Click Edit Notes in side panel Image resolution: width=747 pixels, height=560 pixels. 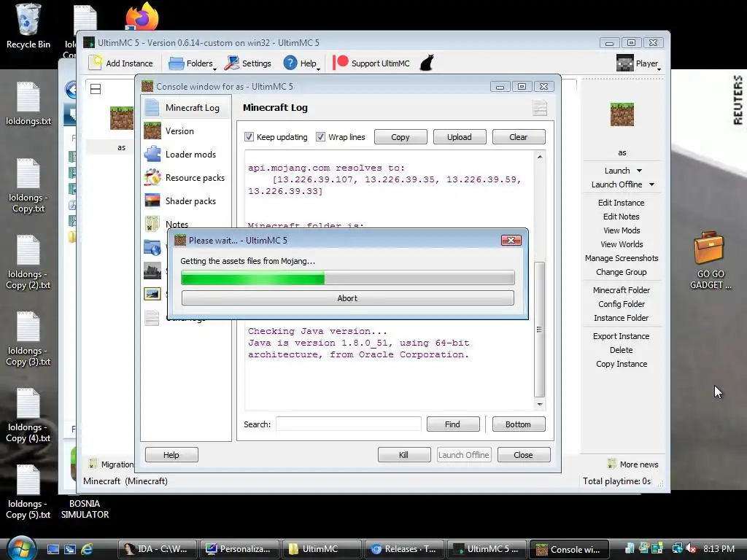(622, 216)
